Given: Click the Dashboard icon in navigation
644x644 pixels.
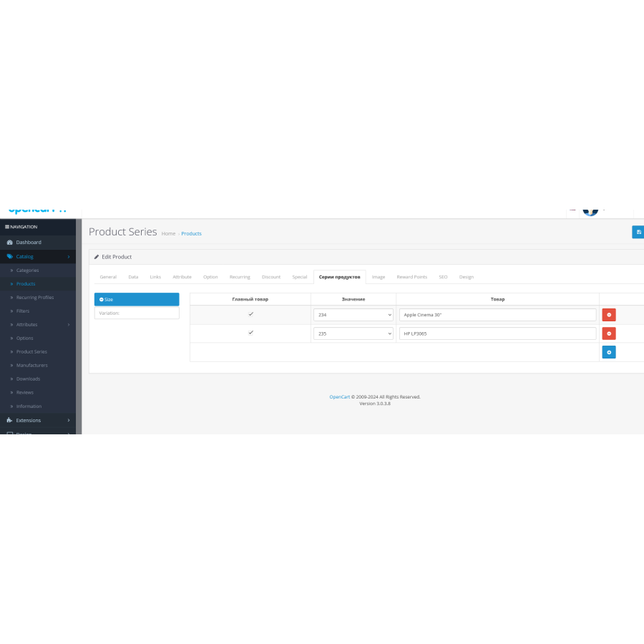Looking at the screenshot, I should pos(10,243).
